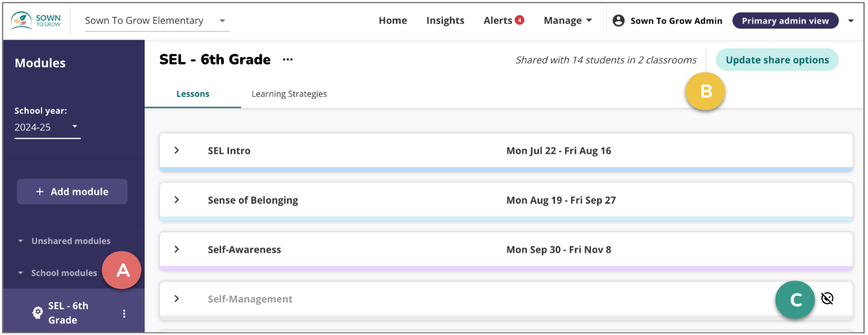Click the Update share options button
The width and height of the screenshot is (868, 335).
tap(777, 60)
